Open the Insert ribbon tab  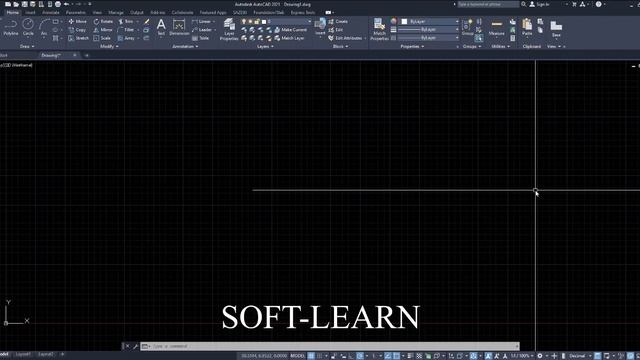coord(31,13)
